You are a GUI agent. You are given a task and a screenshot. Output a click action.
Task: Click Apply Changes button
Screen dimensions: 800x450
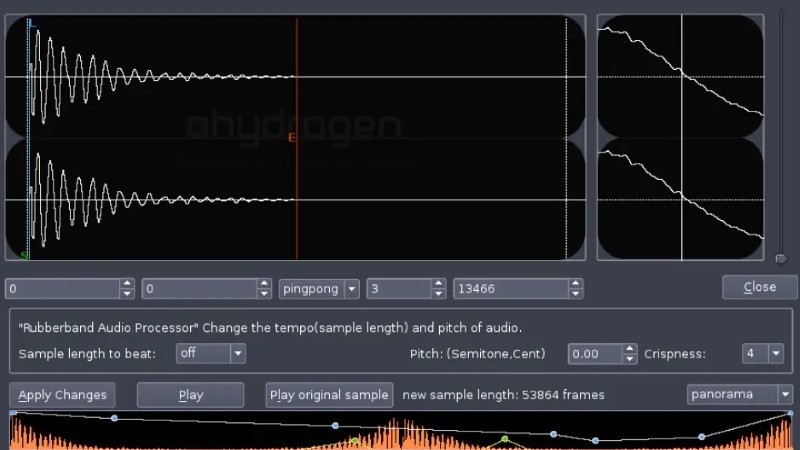pos(62,395)
